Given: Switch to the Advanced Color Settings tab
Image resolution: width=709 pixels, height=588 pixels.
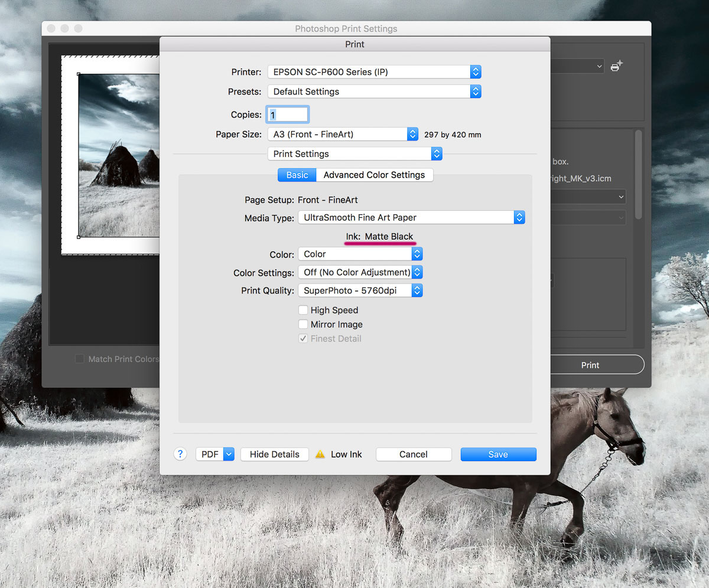Looking at the screenshot, I should pos(374,175).
